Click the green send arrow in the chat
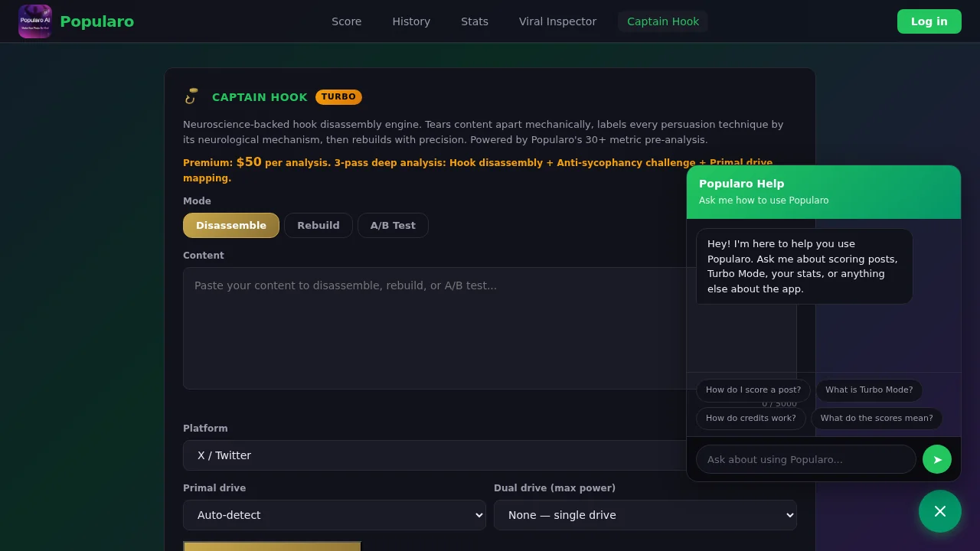This screenshot has width=980, height=551. click(x=937, y=459)
